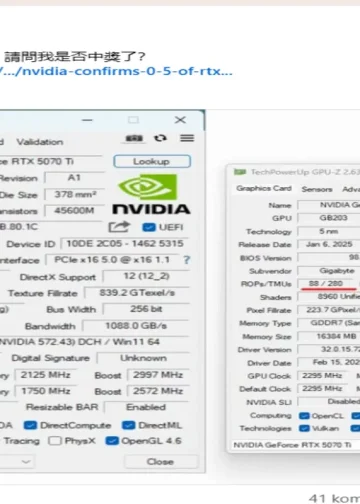Image resolution: width=360 pixels, height=504 pixels.
Task: Click the Device ID field
Action: [125, 244]
